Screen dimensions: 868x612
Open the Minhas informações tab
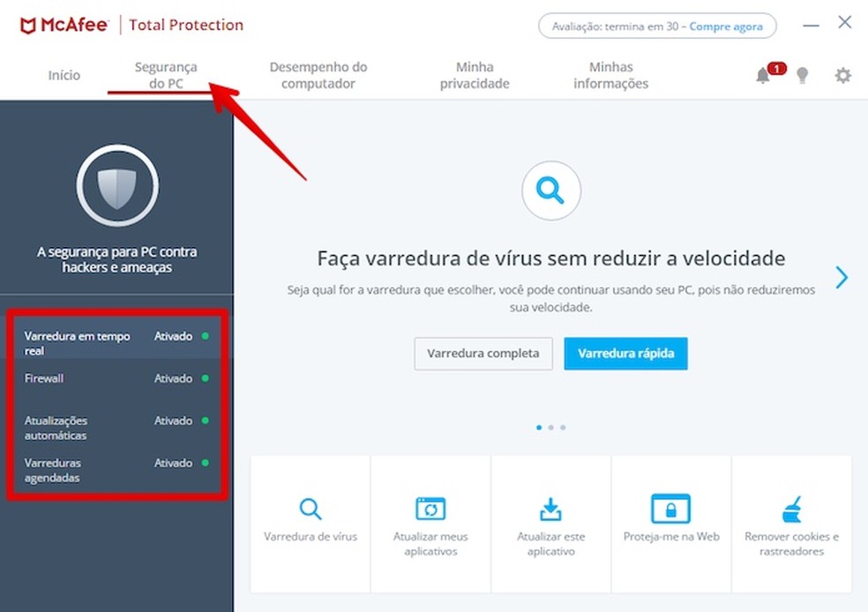pos(610,75)
